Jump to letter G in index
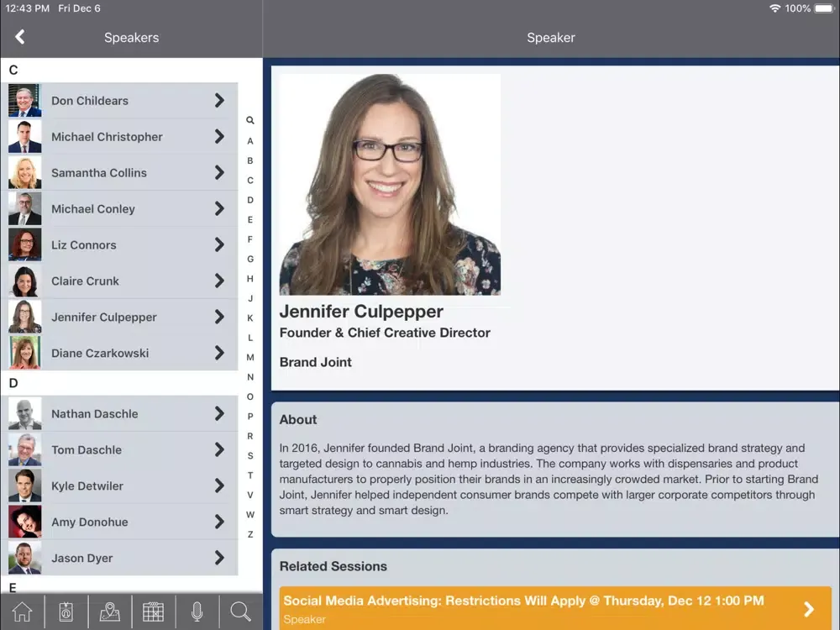The width and height of the screenshot is (840, 630). 250,260
